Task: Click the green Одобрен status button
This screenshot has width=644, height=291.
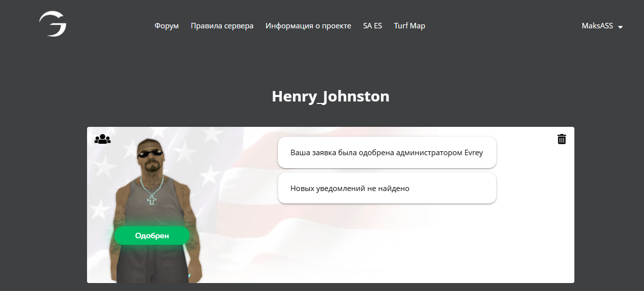Action: coord(152,236)
